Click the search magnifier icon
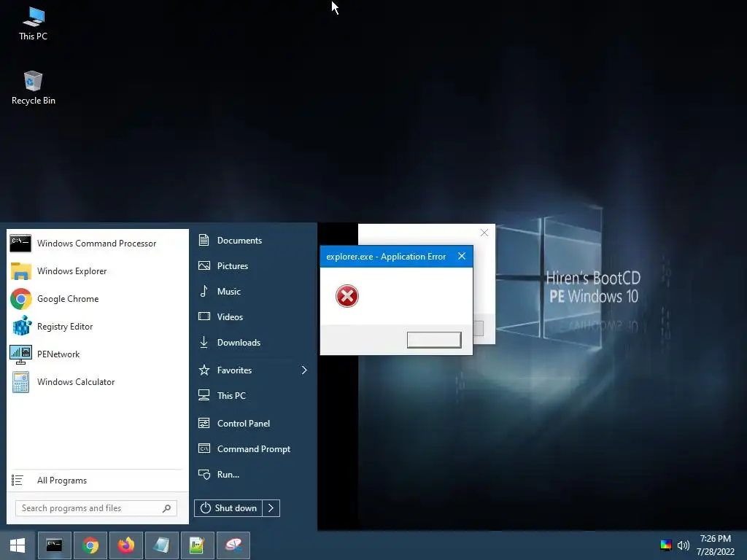Screen dimensions: 747x560 pyautogui.click(x=167, y=508)
